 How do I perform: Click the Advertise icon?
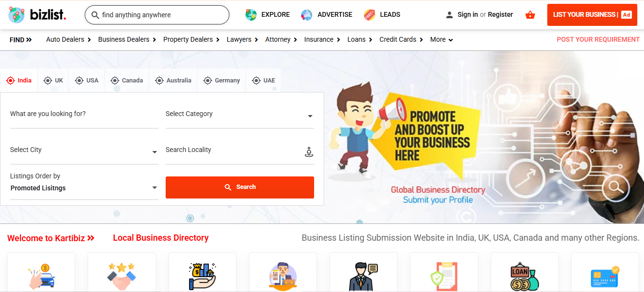(306, 15)
